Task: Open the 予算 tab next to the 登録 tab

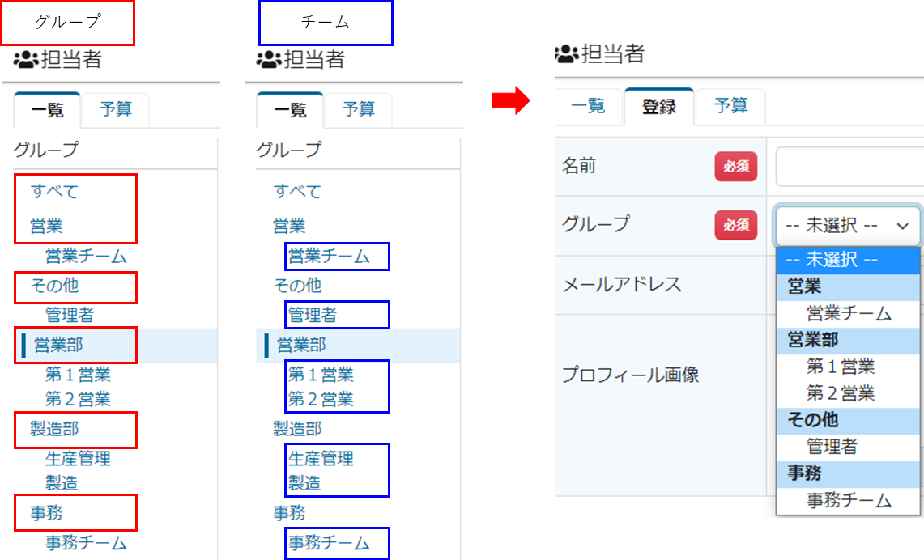Action: click(730, 107)
